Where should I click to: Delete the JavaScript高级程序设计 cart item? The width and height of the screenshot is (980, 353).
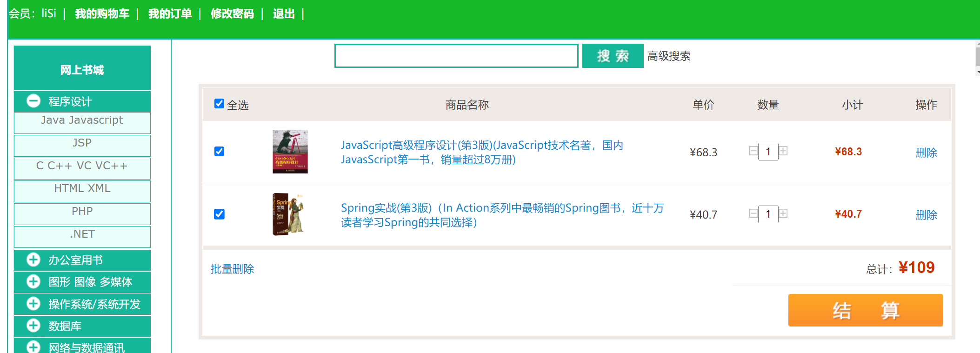[926, 153]
